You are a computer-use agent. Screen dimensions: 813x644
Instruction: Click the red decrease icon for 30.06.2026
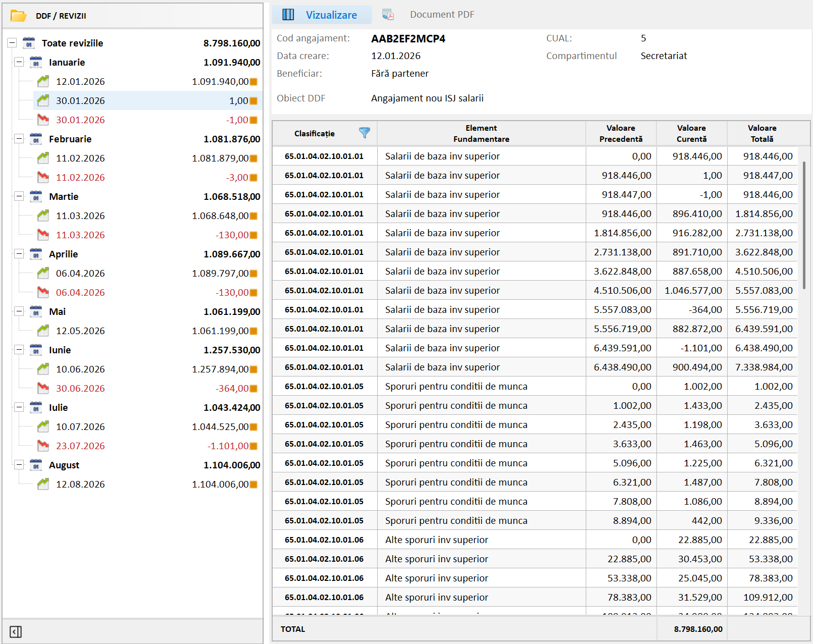(43, 388)
